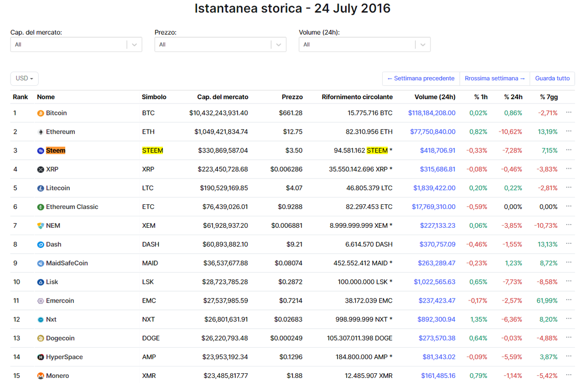Open the three-dot menu for NEM row
The image size is (588, 383).
coord(569,225)
